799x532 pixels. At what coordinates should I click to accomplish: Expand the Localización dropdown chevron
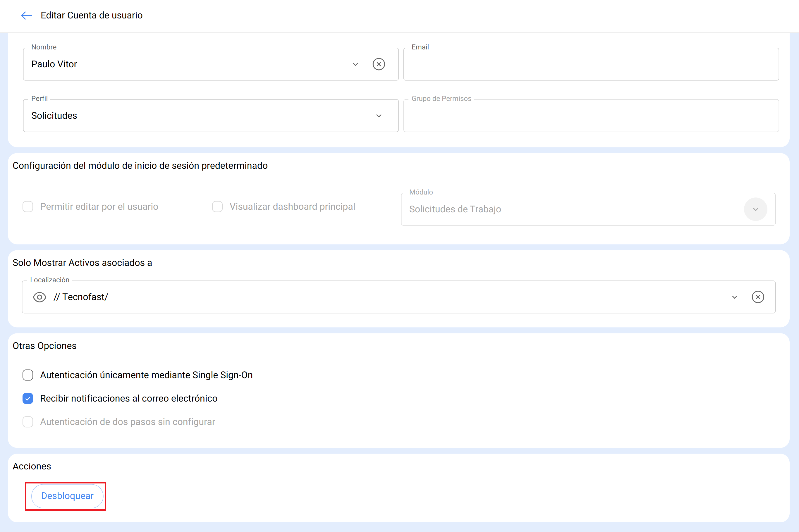click(734, 297)
